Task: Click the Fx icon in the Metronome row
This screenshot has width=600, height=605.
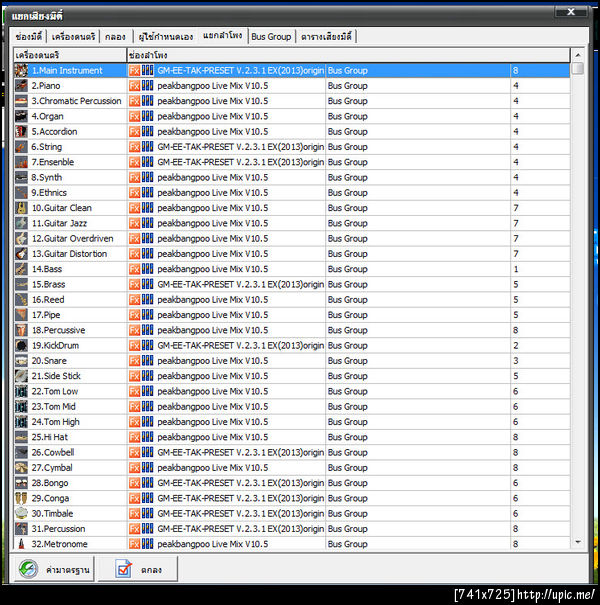Action: pyautogui.click(x=134, y=544)
